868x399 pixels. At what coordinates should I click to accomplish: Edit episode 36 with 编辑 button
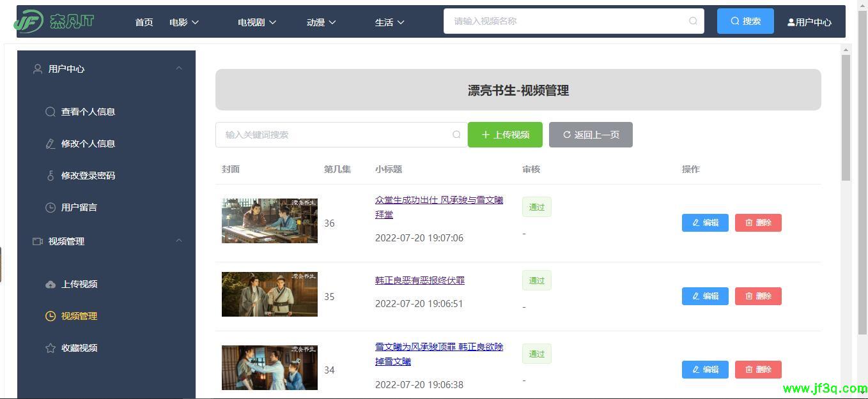pos(705,223)
